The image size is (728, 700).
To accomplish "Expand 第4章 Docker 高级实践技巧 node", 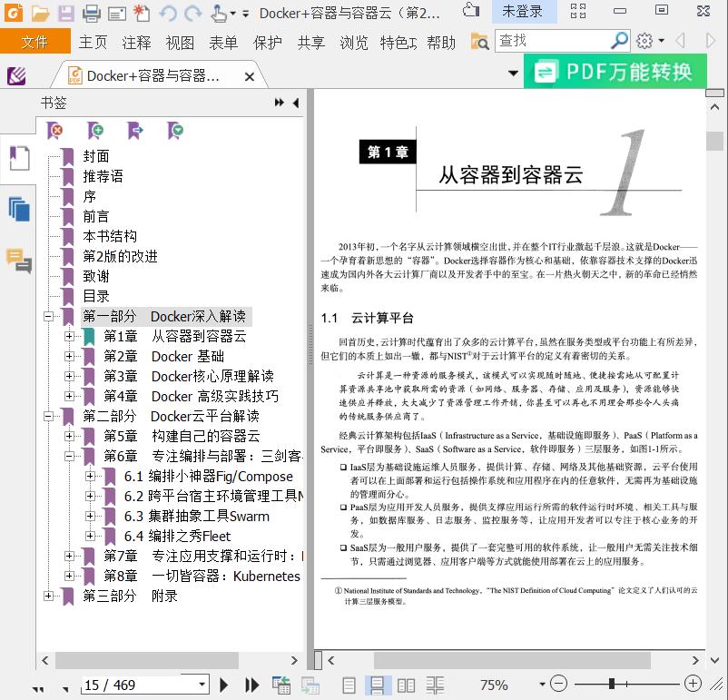I will point(69,396).
